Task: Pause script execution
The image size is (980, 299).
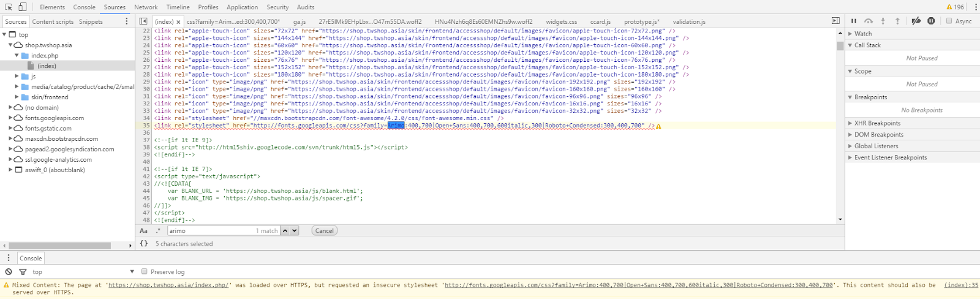Action: [854, 21]
